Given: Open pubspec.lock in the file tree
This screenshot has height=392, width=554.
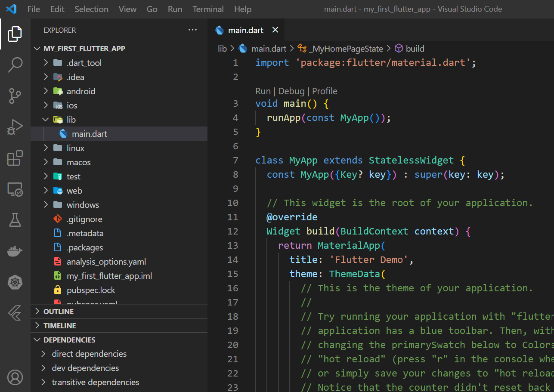Looking at the screenshot, I should click(119, 290).
